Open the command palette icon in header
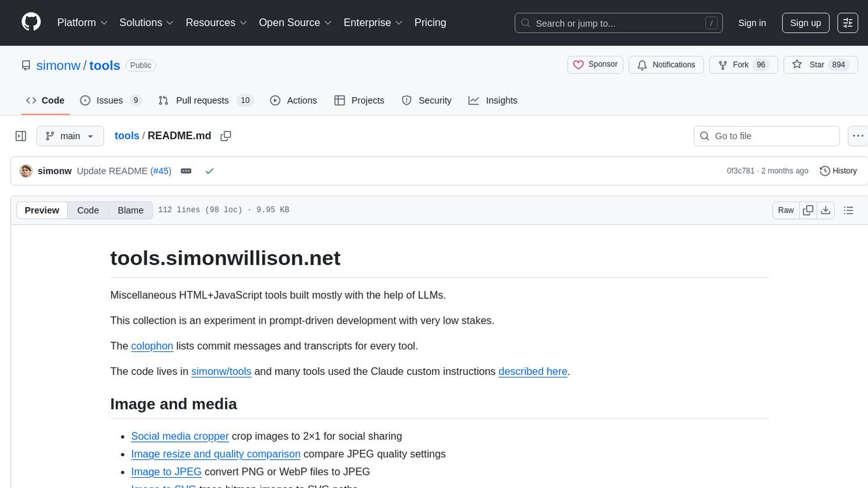This screenshot has width=868, height=488. click(848, 22)
